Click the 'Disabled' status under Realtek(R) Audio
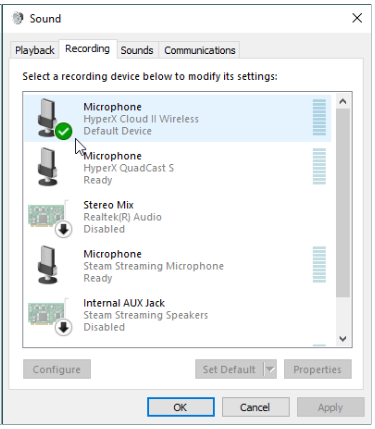 point(104,229)
